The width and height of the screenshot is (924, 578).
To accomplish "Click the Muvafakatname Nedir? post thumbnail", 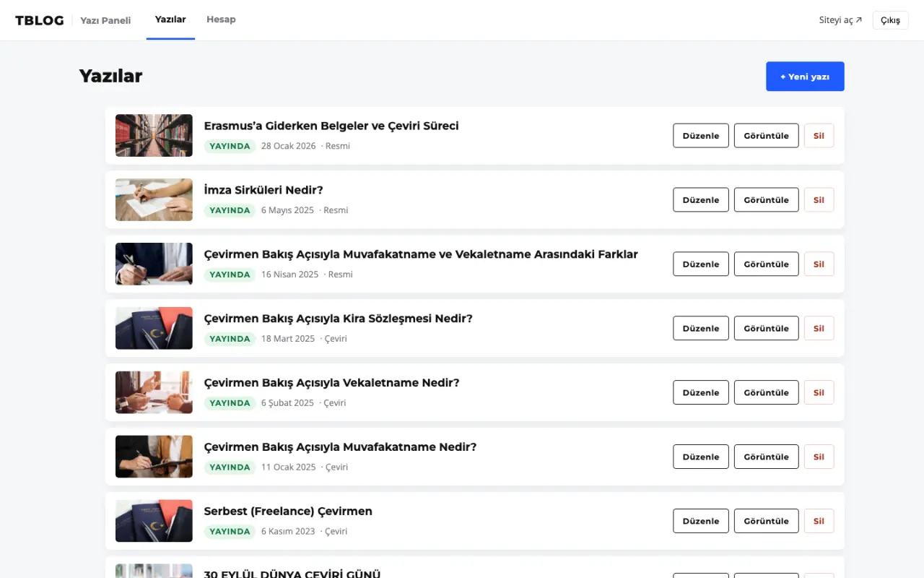I will 154,457.
